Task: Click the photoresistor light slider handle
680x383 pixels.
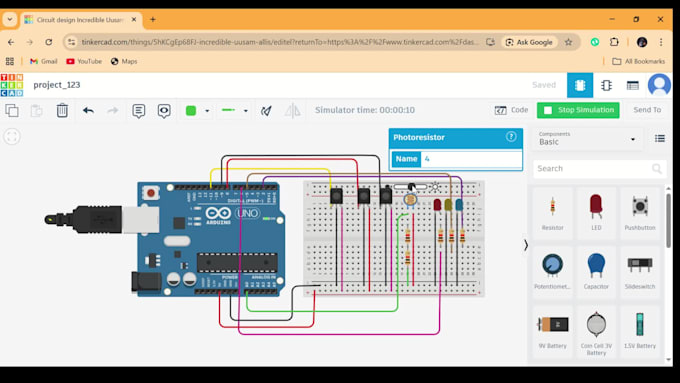Action: 411,187
